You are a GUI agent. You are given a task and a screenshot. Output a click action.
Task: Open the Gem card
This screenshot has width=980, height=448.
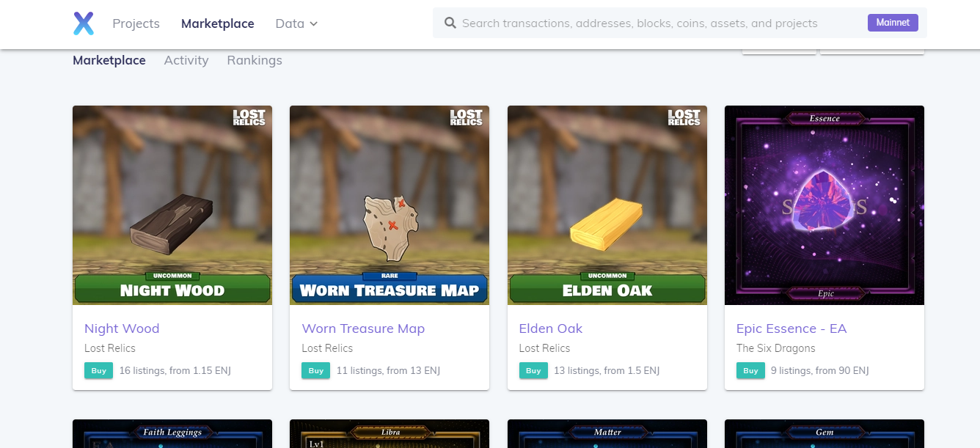click(x=824, y=434)
